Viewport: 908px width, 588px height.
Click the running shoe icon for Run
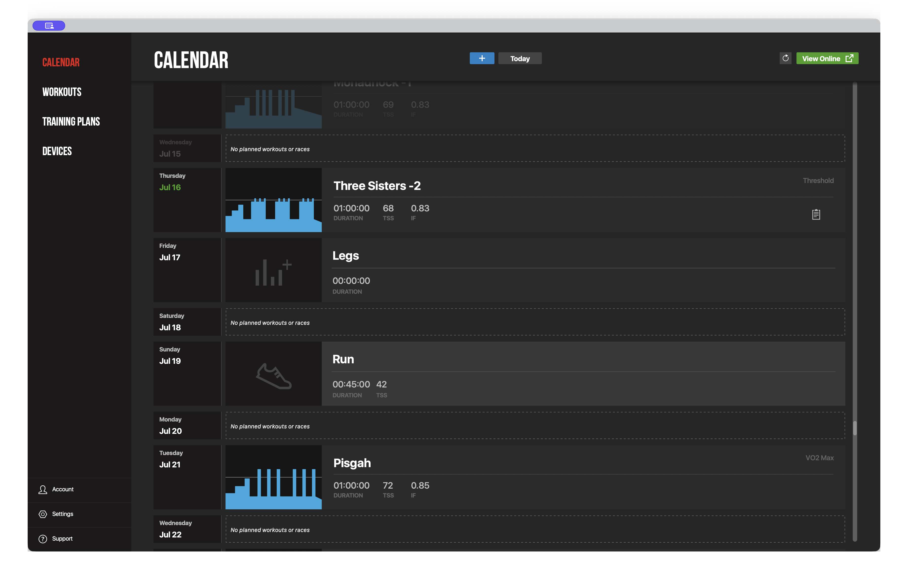274,376
